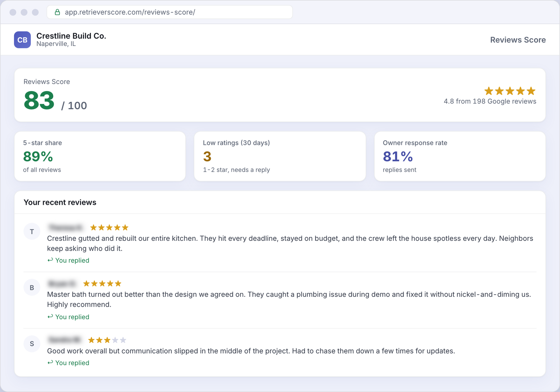Click the lock icon in the address bar

click(57, 12)
